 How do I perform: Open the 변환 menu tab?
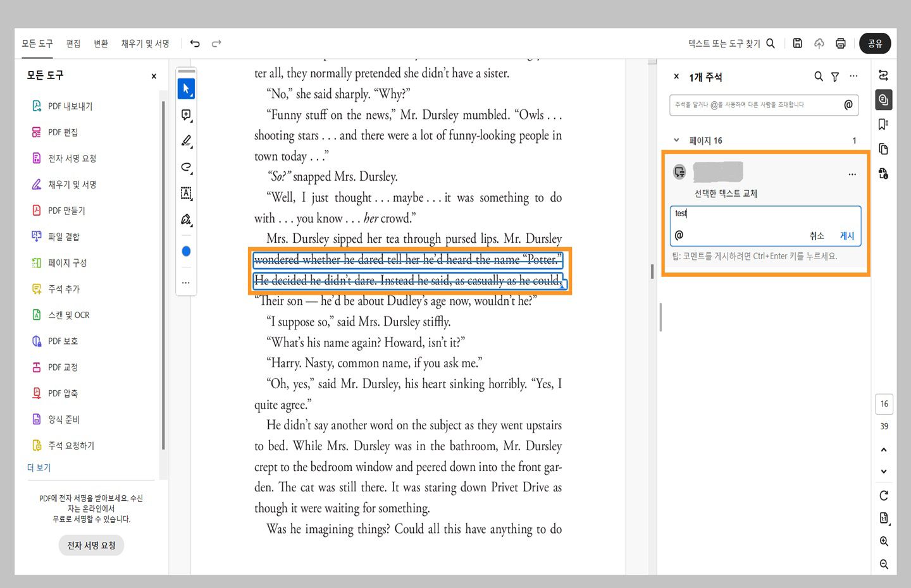point(101,44)
